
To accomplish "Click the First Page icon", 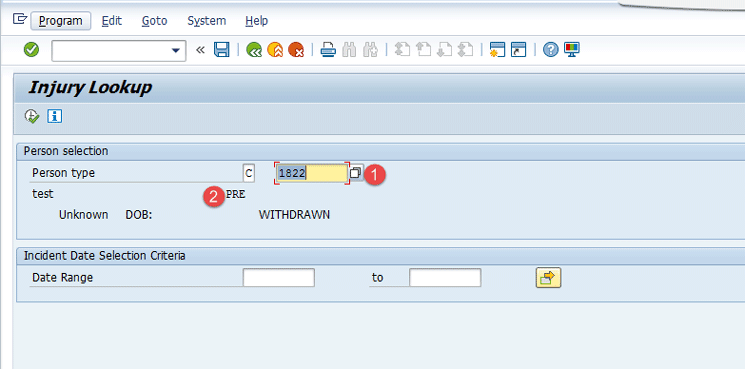I will point(402,50).
